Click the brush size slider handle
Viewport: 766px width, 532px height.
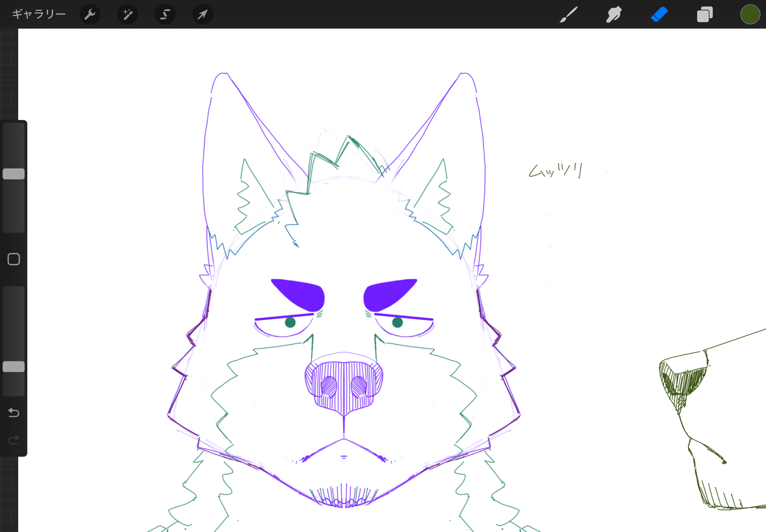coord(14,174)
